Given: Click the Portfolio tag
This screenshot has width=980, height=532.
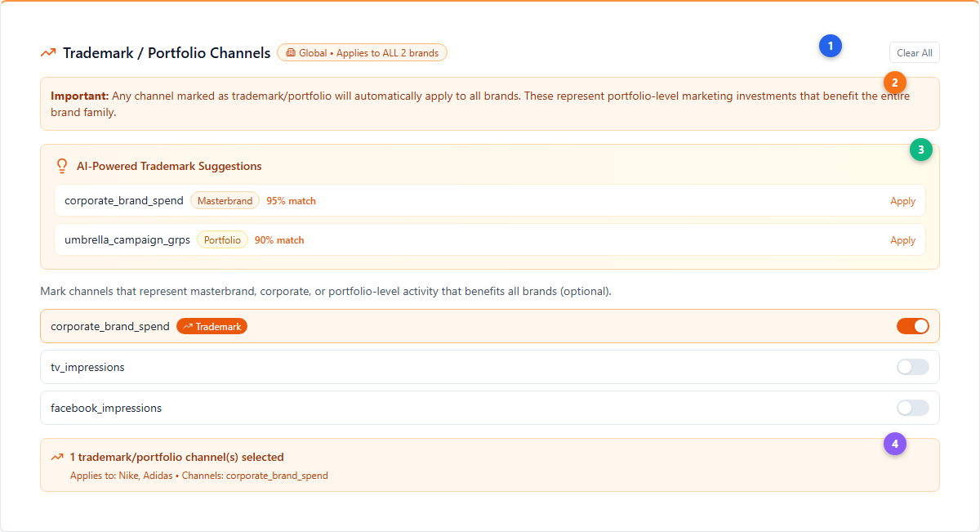Looking at the screenshot, I should click(x=222, y=240).
